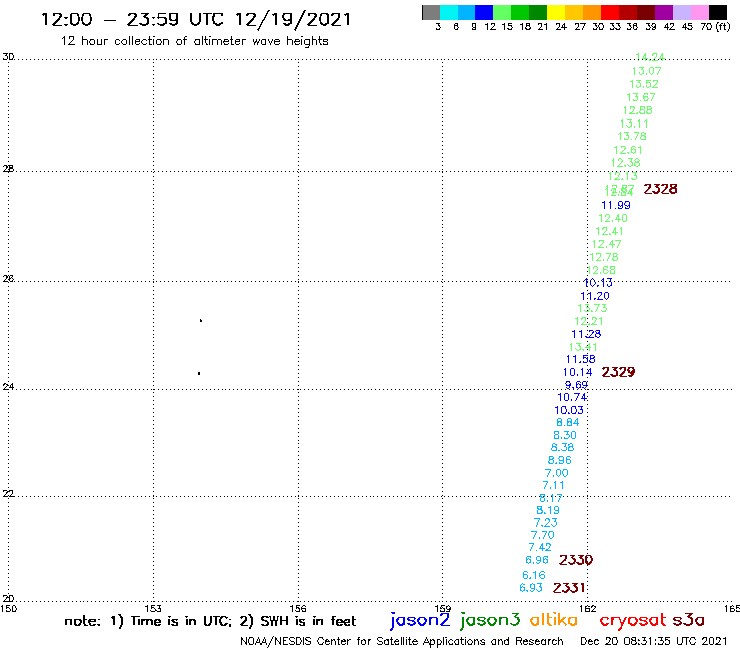Screen dimensions: 740x650
Task: Click the lavender swatch in the color legend
Action: click(681, 12)
